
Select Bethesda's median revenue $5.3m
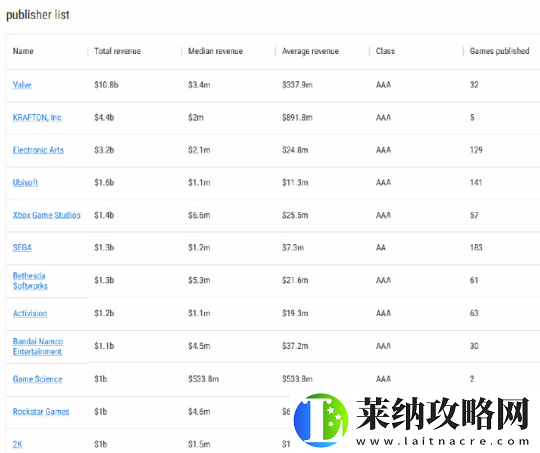(199, 280)
